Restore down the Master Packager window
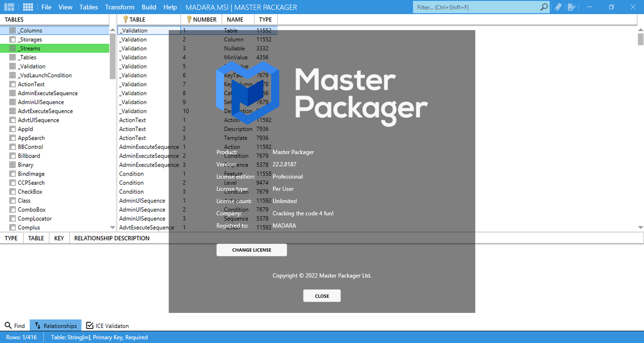 (x=611, y=7)
